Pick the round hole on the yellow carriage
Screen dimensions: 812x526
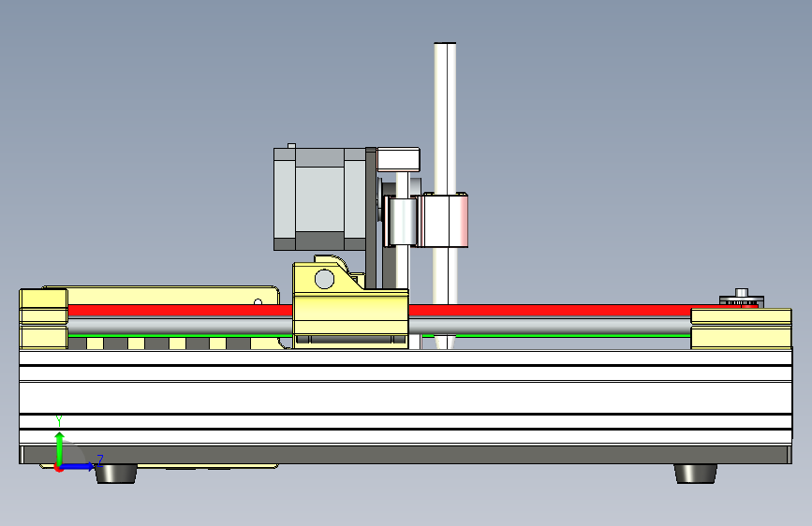324,279
